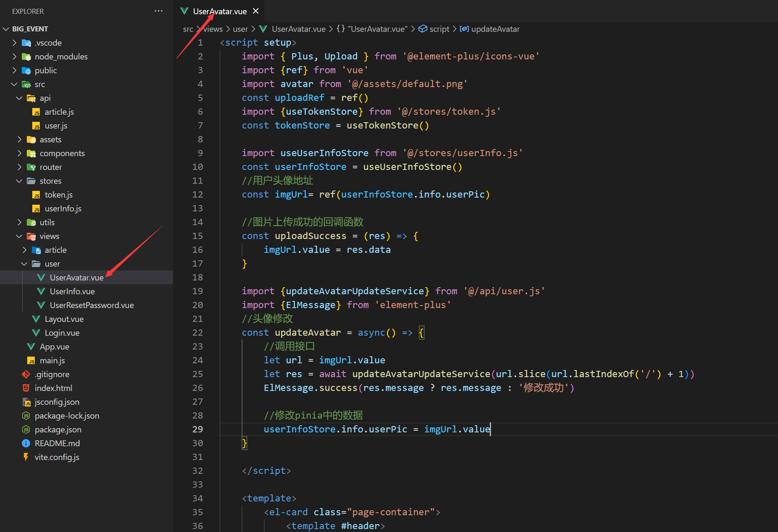Image resolution: width=778 pixels, height=532 pixels.
Task: Click the components folder icon
Action: click(x=31, y=153)
